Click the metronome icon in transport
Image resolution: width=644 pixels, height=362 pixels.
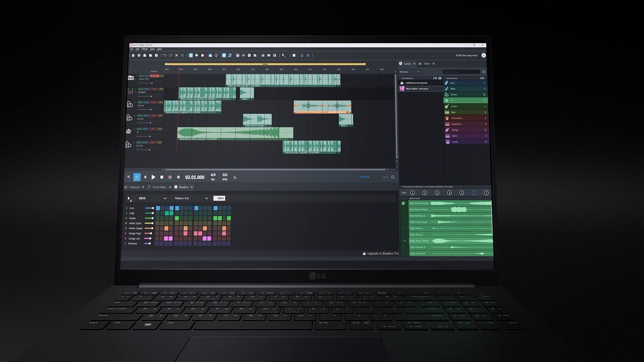click(x=235, y=177)
